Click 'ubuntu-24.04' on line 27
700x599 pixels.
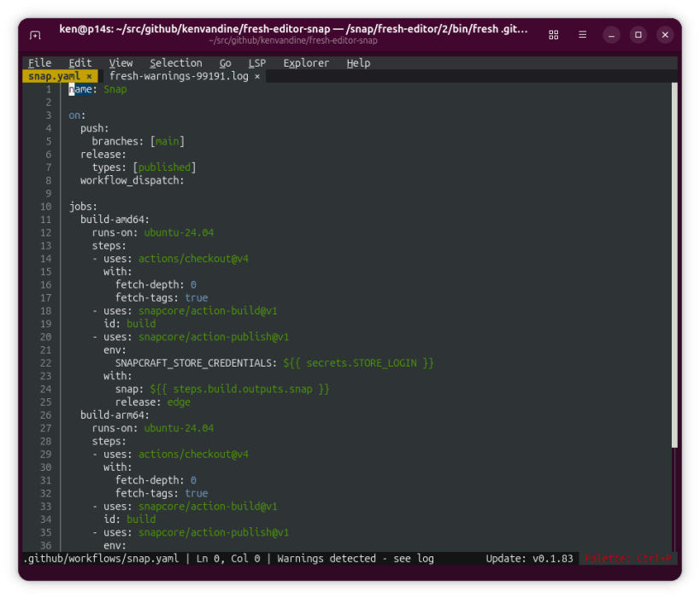pyautogui.click(x=179, y=428)
